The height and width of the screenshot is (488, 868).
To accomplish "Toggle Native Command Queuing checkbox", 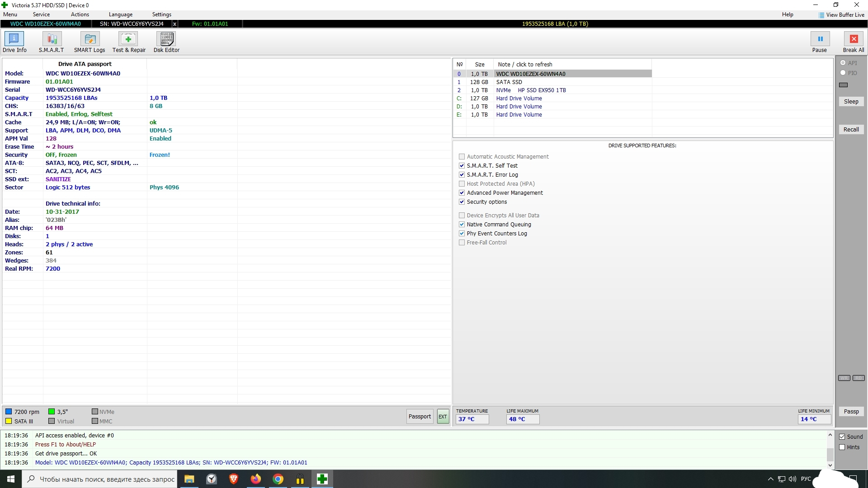I will pos(462,225).
